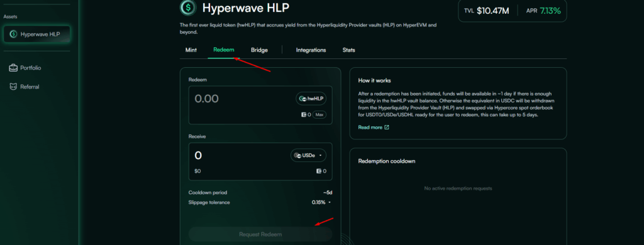Open the USDe receive token dropdown
The width and height of the screenshot is (644, 245).
coord(308,156)
